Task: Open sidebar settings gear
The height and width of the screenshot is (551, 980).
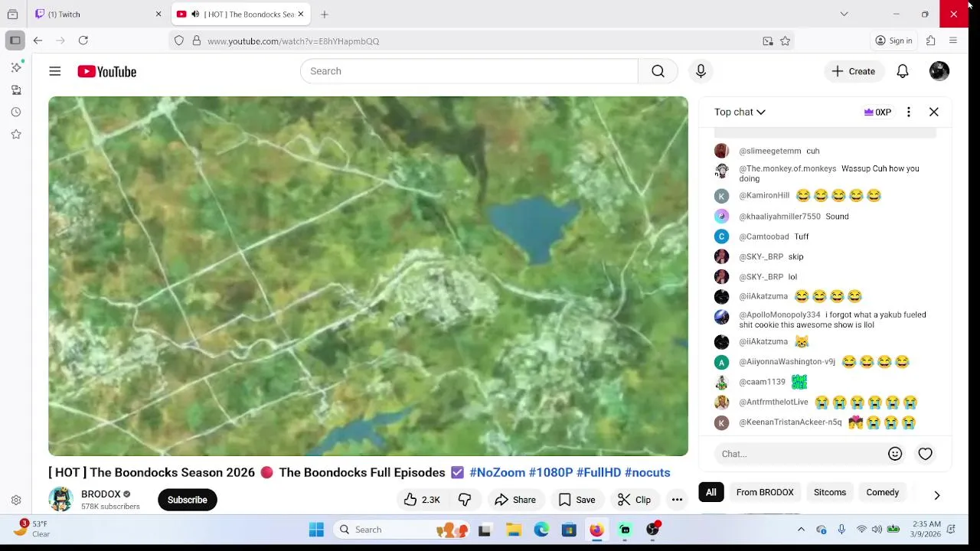Action: coord(15,500)
